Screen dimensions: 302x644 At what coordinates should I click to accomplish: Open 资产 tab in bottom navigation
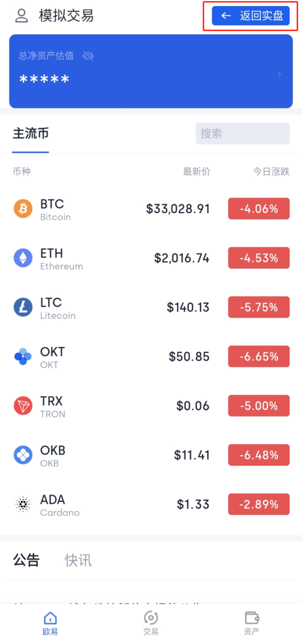(252, 623)
